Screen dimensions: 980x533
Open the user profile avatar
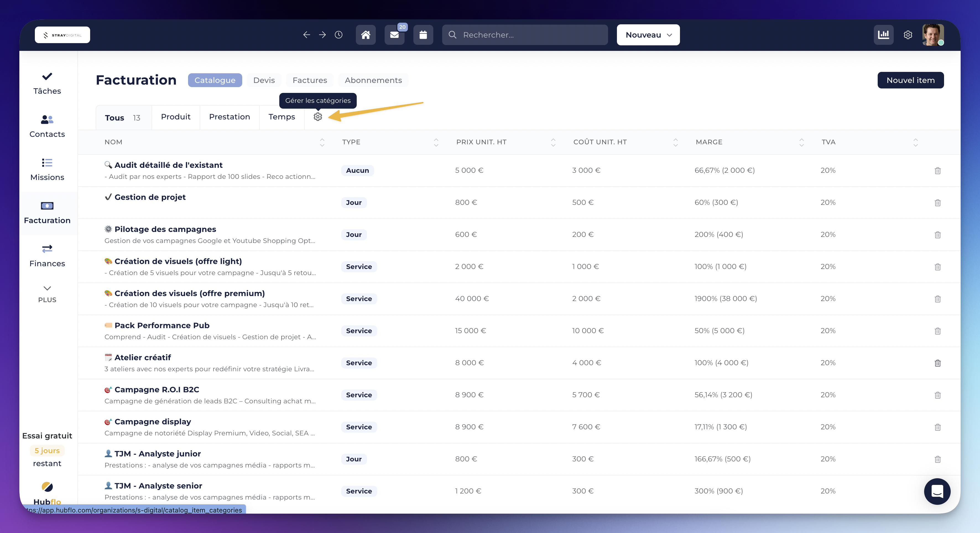933,35
